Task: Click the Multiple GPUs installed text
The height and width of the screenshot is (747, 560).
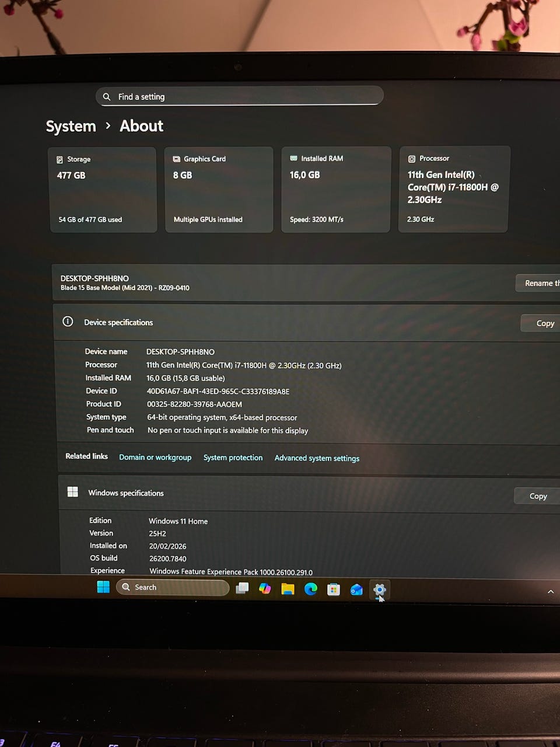Action: [208, 219]
